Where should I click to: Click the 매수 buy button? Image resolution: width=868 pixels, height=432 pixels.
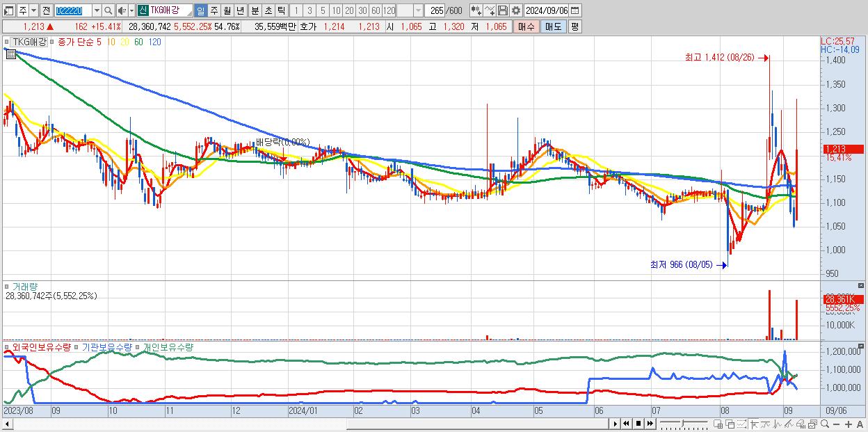[527, 26]
